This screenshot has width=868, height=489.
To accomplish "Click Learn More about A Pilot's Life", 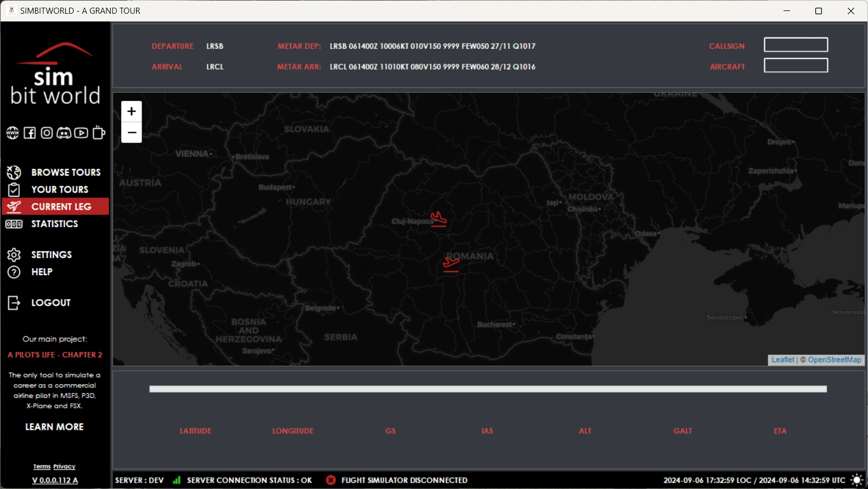I will coord(54,427).
